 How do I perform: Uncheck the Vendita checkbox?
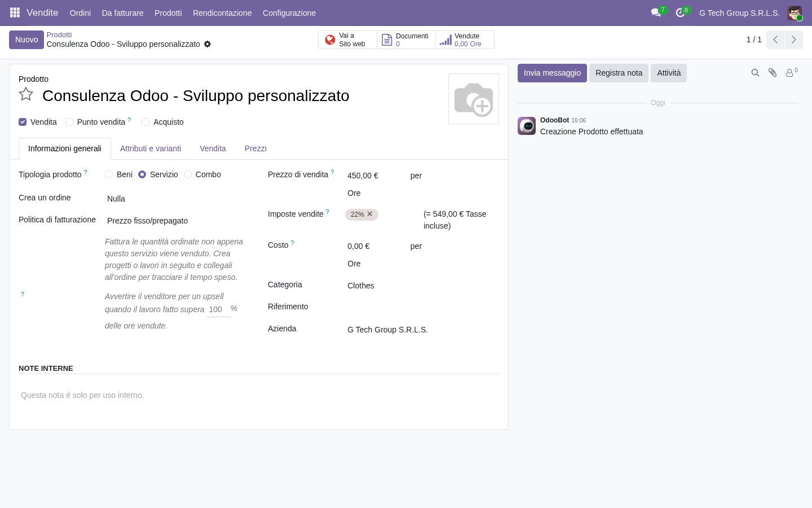23,122
